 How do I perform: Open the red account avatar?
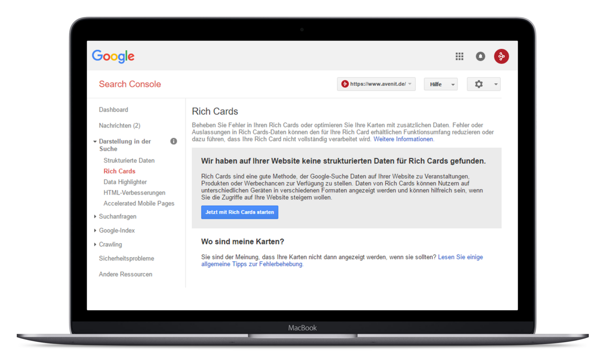(x=501, y=56)
